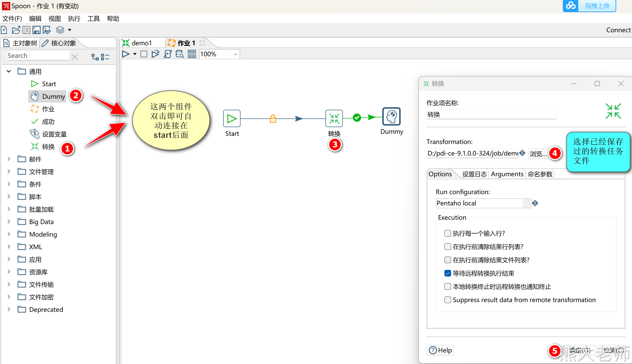Viewport: 632px width, 364px height.
Task: Select the Start node on canvas
Action: 232,119
